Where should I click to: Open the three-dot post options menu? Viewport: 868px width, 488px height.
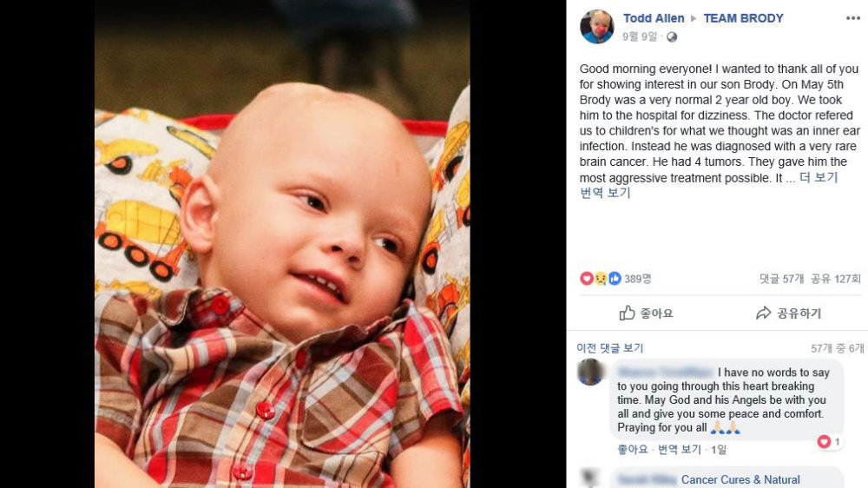(853, 18)
